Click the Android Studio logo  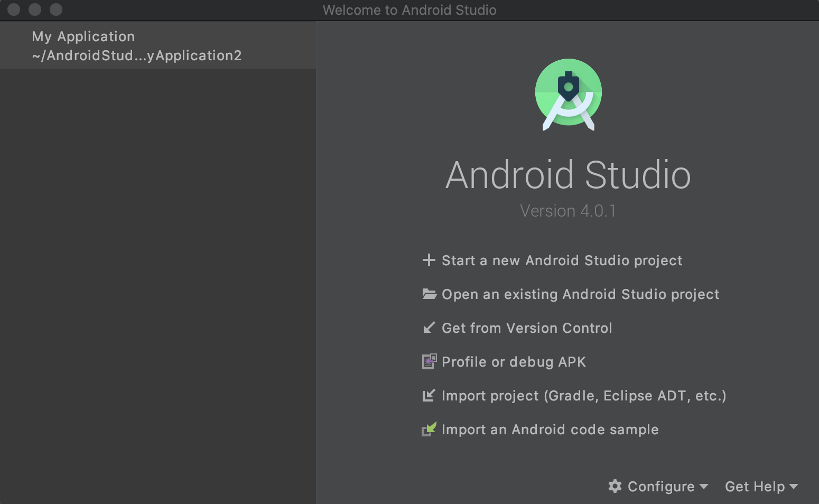pos(568,95)
